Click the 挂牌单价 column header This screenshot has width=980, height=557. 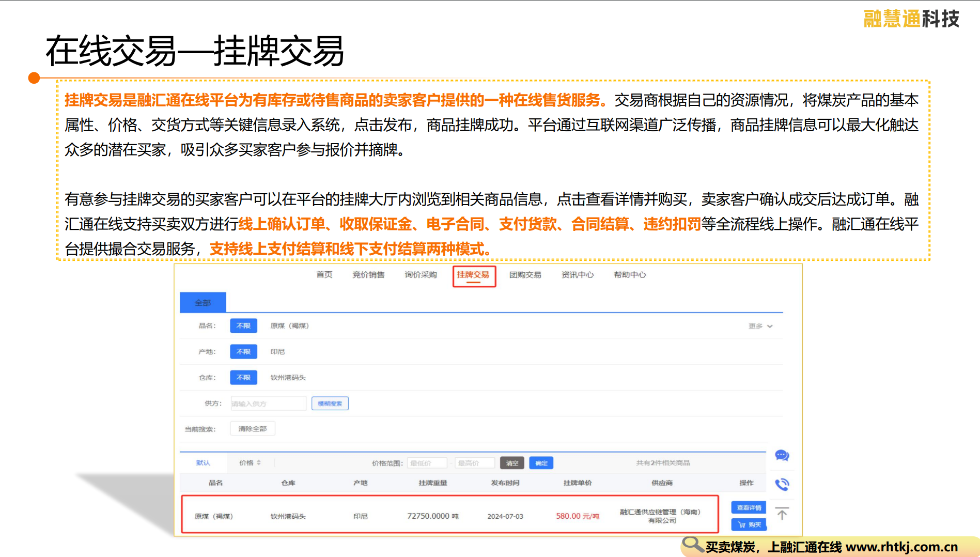pyautogui.click(x=578, y=483)
